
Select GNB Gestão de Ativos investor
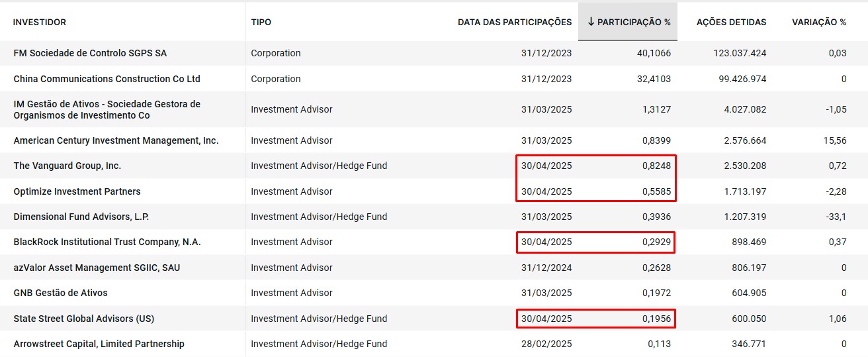[60, 293]
